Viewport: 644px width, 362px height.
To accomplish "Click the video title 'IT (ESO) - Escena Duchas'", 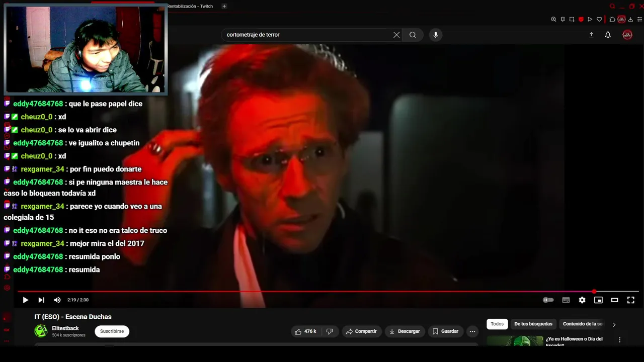I will tap(73, 317).
